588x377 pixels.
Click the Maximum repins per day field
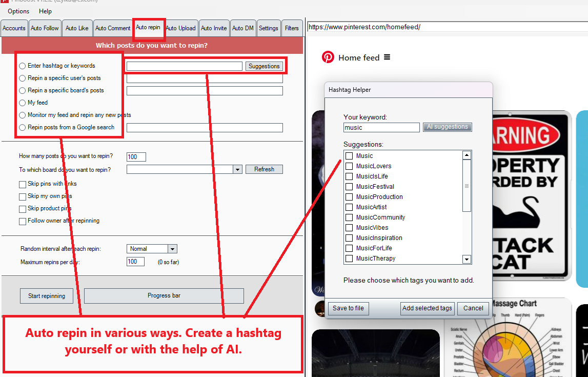135,262
